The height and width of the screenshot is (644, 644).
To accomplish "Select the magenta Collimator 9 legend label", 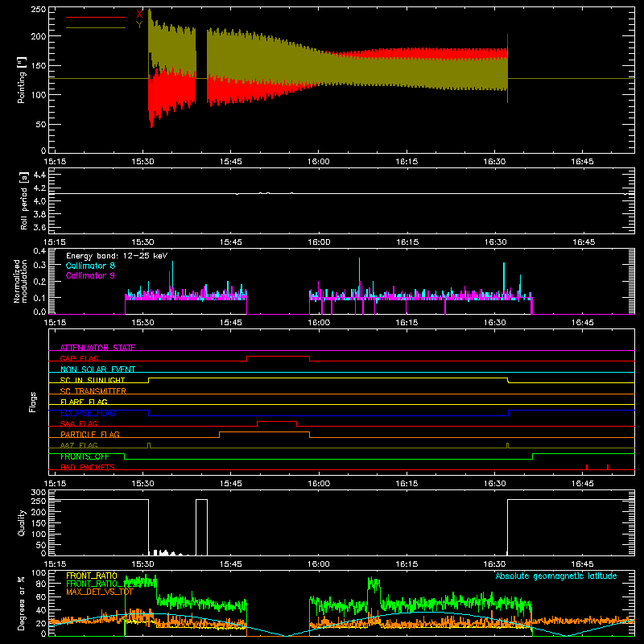I will pos(90,275).
